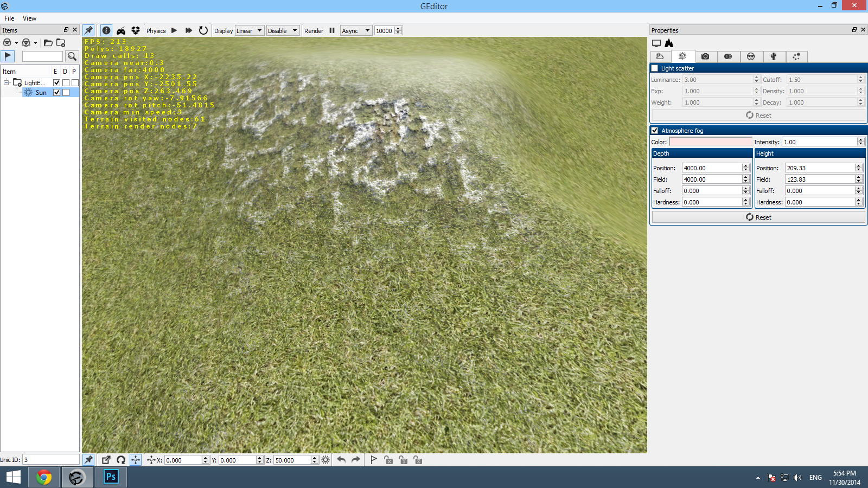Click the Unic ID input field
Image resolution: width=868 pixels, height=488 pixels.
(51, 460)
